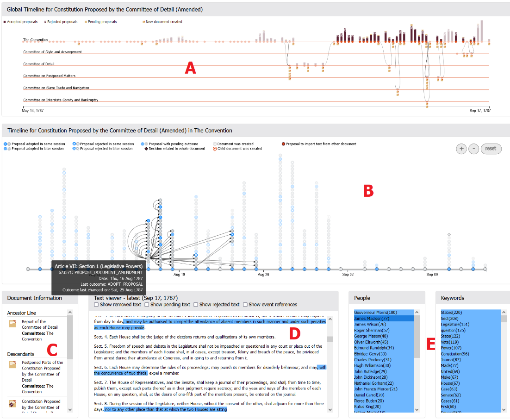The image size is (510, 420).
Task: Select Gouverneur Morris in People list
Action: tap(375, 313)
